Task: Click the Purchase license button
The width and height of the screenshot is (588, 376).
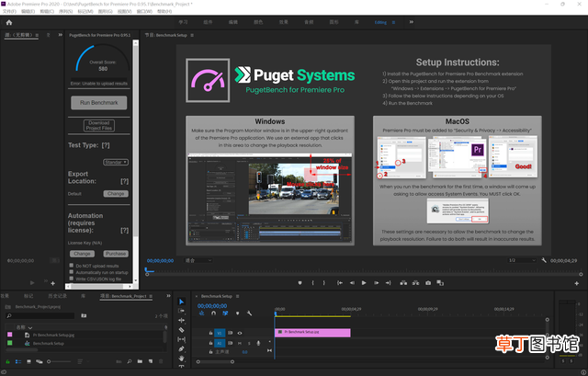Action: coord(116,254)
